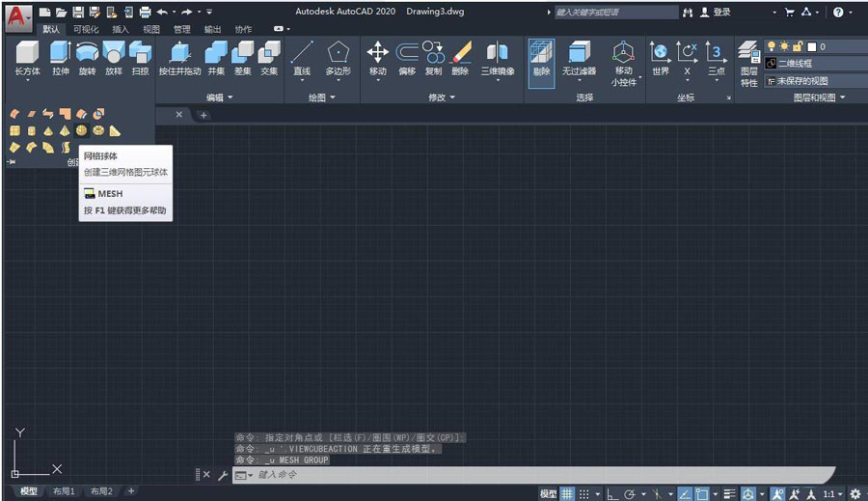Open 图层特性 (Layer Properties) panel
Screen dimensions: 868x501
tap(749, 64)
